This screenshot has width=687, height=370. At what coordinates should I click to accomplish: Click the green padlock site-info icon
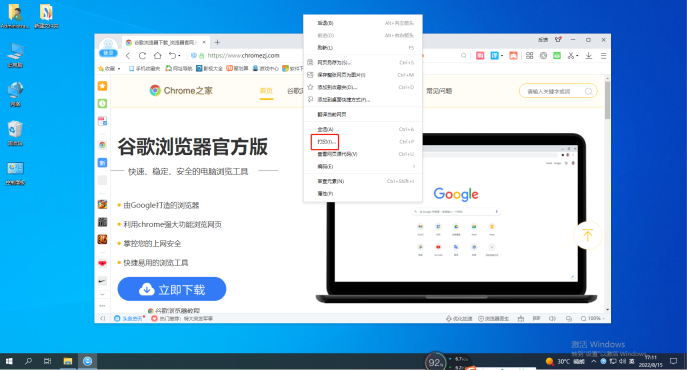tap(202, 56)
